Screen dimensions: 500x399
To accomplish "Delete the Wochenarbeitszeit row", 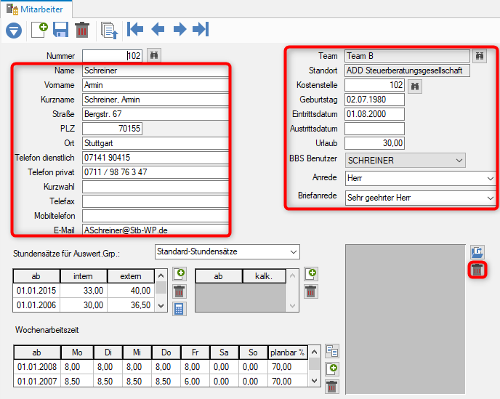I will [x=332, y=387].
